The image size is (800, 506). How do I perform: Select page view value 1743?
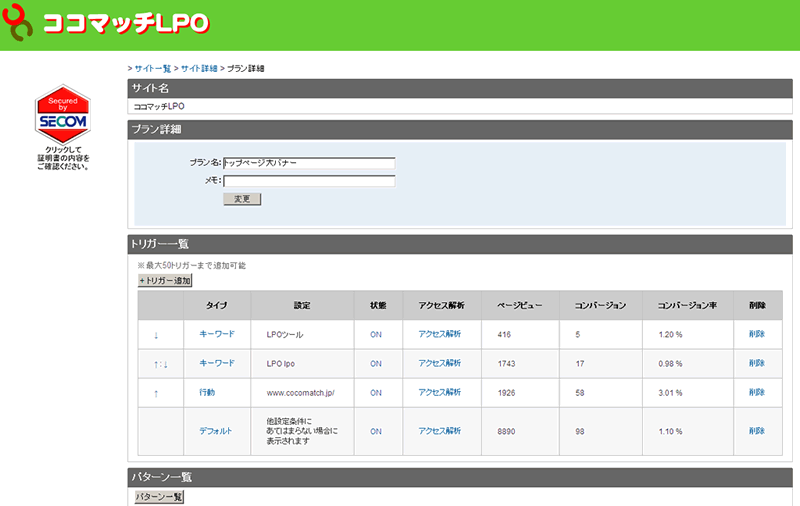pyautogui.click(x=507, y=364)
